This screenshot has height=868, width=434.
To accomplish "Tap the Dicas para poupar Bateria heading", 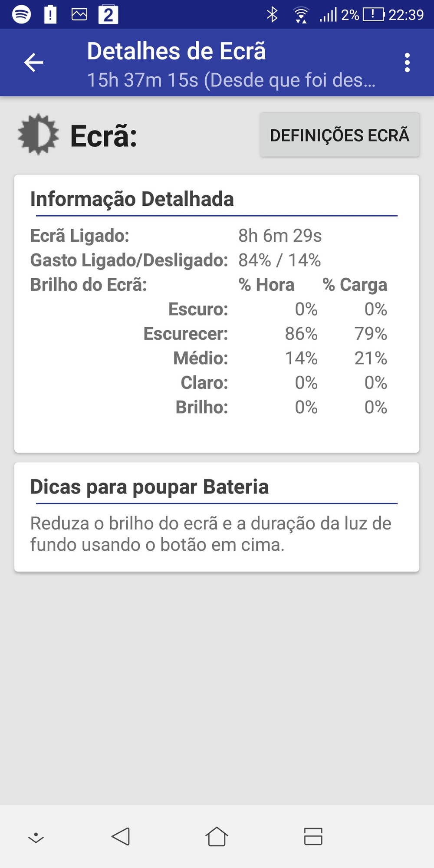I will click(x=149, y=487).
